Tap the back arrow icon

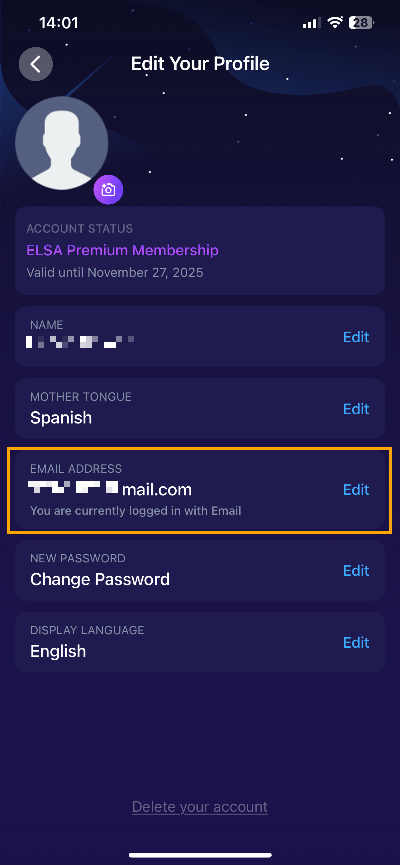coord(36,64)
